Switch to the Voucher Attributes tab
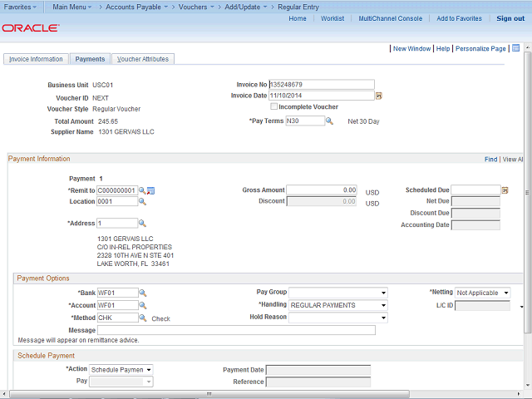532x399 pixels. [x=143, y=59]
